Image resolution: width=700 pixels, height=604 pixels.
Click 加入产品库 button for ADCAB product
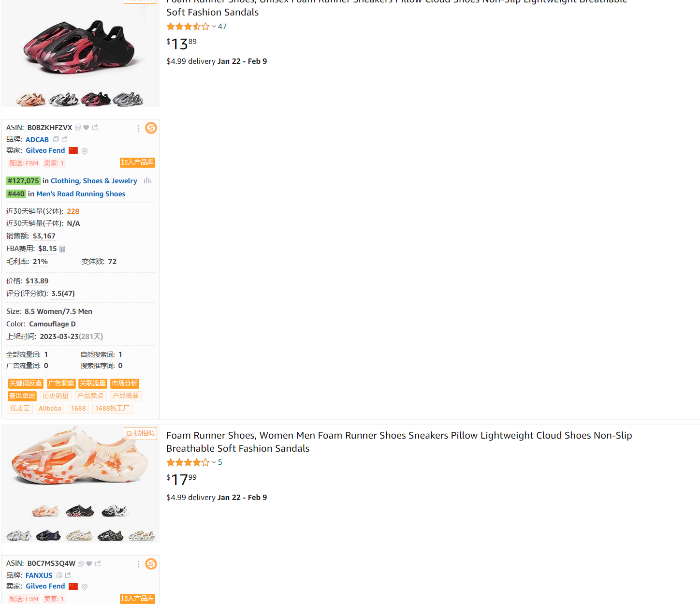coord(137,162)
